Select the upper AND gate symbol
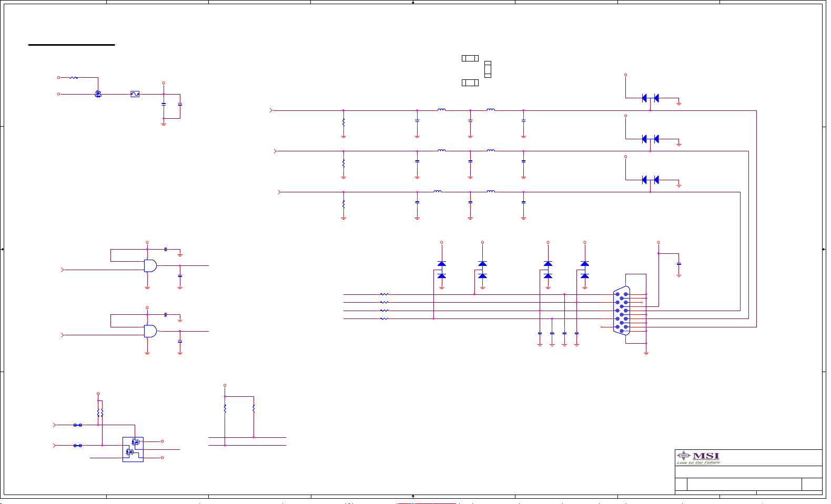The height and width of the screenshot is (504, 831). pyautogui.click(x=150, y=265)
